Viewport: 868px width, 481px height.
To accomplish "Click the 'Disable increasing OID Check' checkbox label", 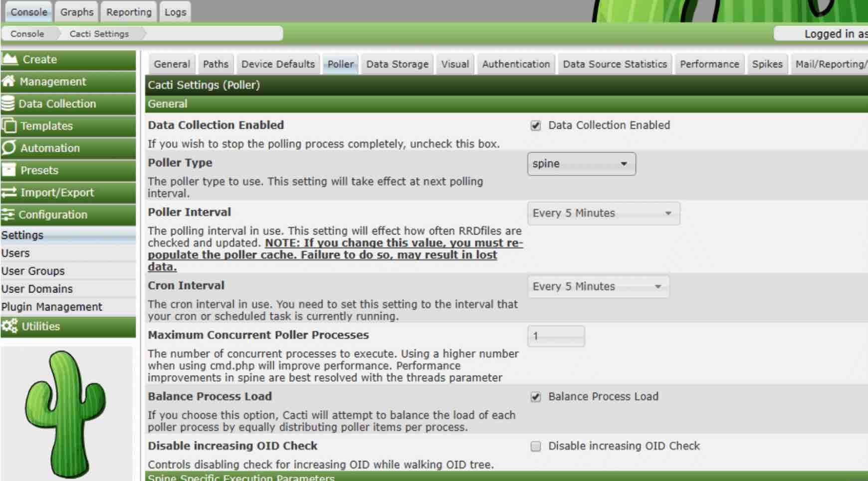I will point(624,446).
